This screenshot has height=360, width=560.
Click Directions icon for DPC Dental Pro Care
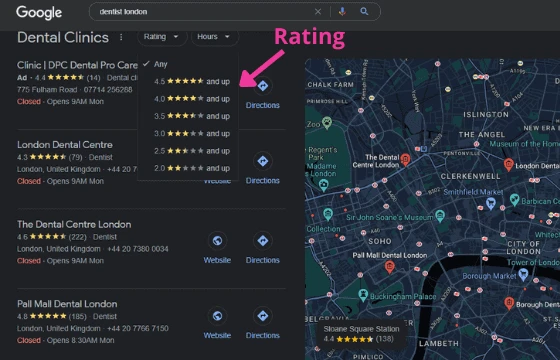point(263,86)
